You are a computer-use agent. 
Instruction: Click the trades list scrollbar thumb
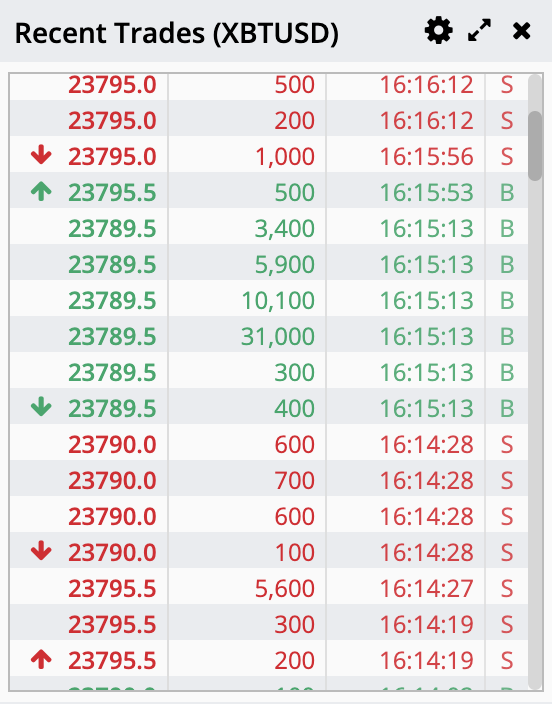535,146
